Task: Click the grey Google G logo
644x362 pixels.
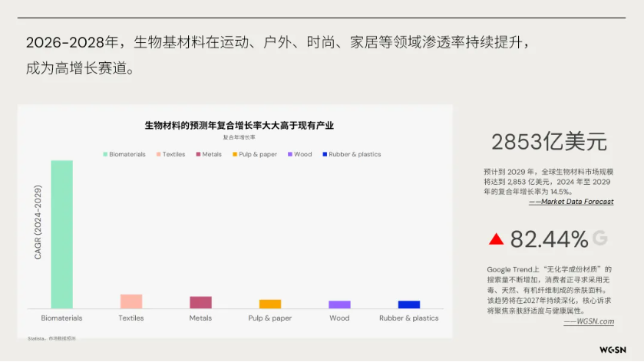Action: pyautogui.click(x=599, y=238)
